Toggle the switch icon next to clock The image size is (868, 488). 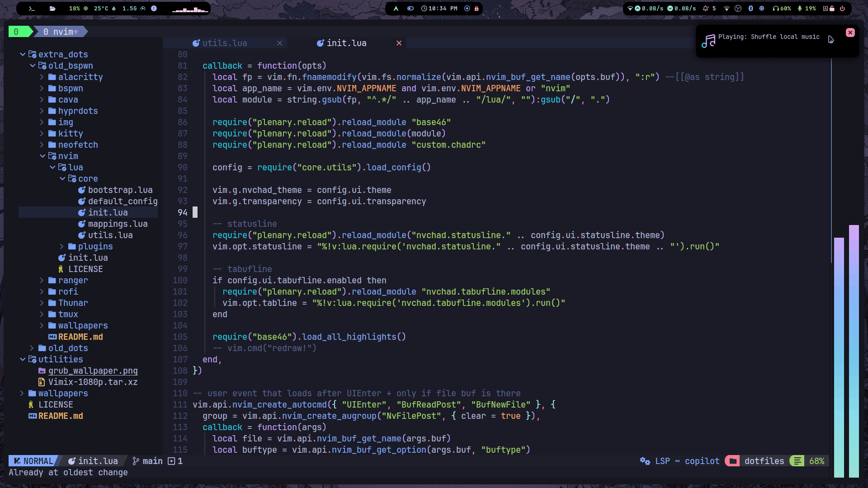click(410, 9)
